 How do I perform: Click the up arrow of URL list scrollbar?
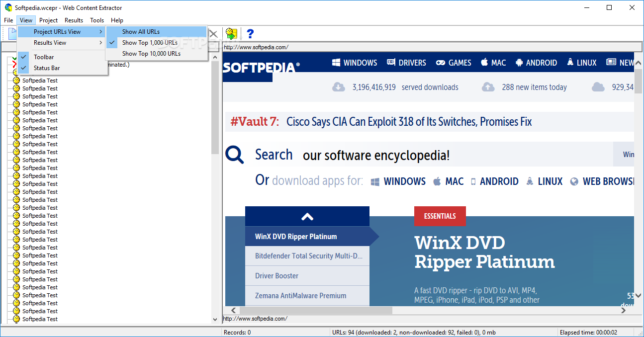(215, 57)
